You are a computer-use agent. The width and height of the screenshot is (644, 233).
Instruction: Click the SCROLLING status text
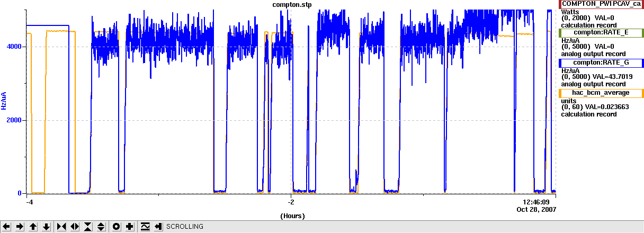coord(185,227)
